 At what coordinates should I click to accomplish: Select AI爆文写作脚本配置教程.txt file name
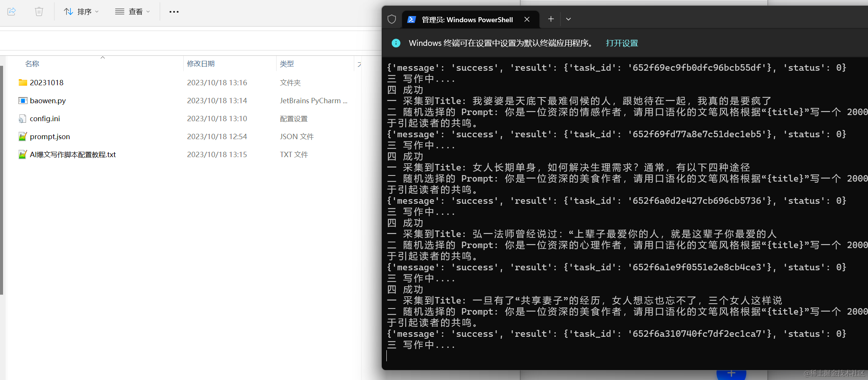[73, 154]
